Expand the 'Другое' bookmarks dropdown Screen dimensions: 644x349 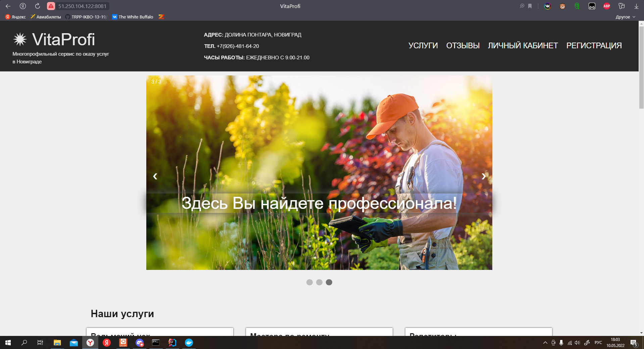click(625, 16)
